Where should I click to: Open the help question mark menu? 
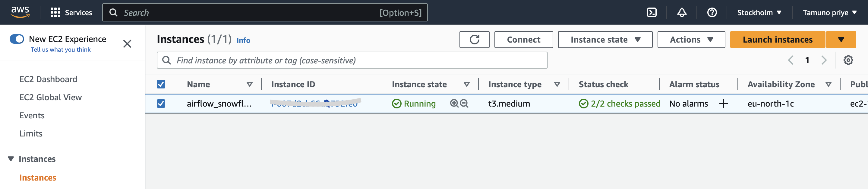click(712, 12)
